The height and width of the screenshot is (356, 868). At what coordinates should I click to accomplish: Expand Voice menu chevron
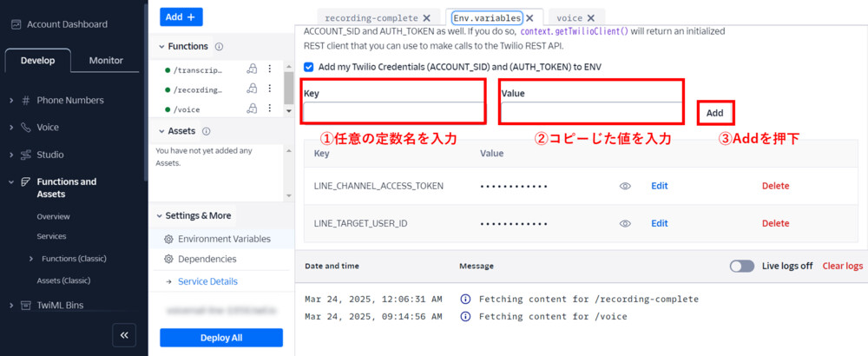[11, 128]
